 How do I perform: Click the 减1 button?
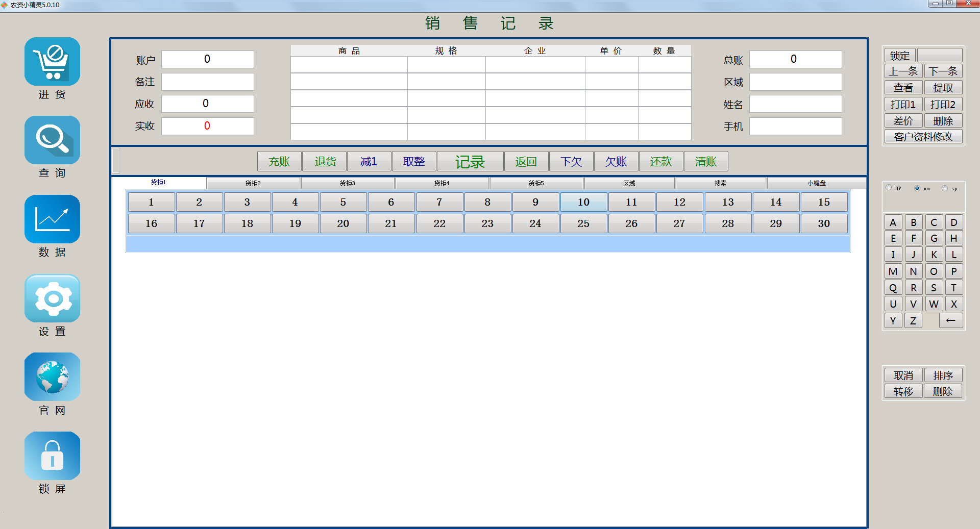click(369, 161)
